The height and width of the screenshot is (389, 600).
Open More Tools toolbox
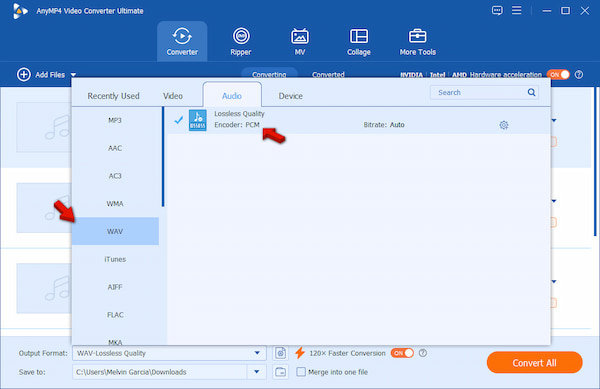pyautogui.click(x=417, y=41)
